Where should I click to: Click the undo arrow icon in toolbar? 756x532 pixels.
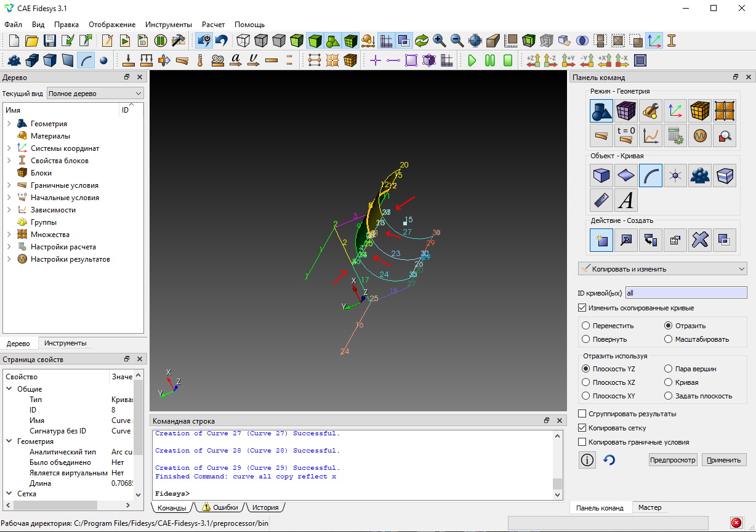point(221,41)
